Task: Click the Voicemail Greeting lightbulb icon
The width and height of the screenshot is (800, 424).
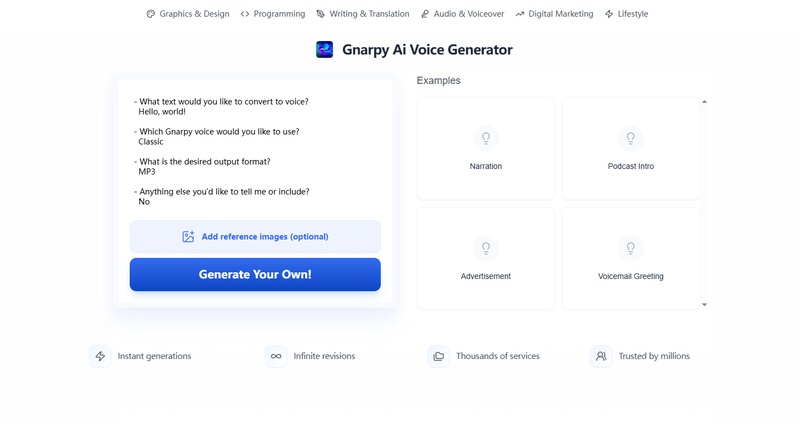Action: (631, 248)
